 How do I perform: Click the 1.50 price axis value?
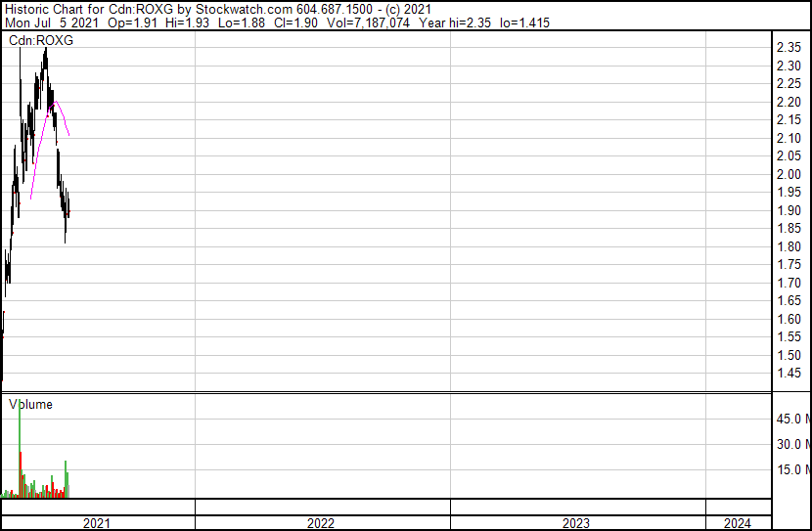coord(789,356)
